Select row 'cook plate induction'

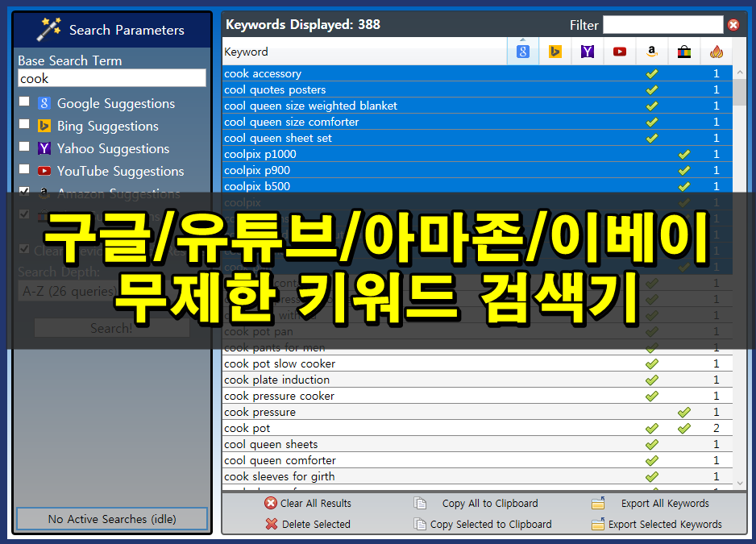click(x=477, y=380)
